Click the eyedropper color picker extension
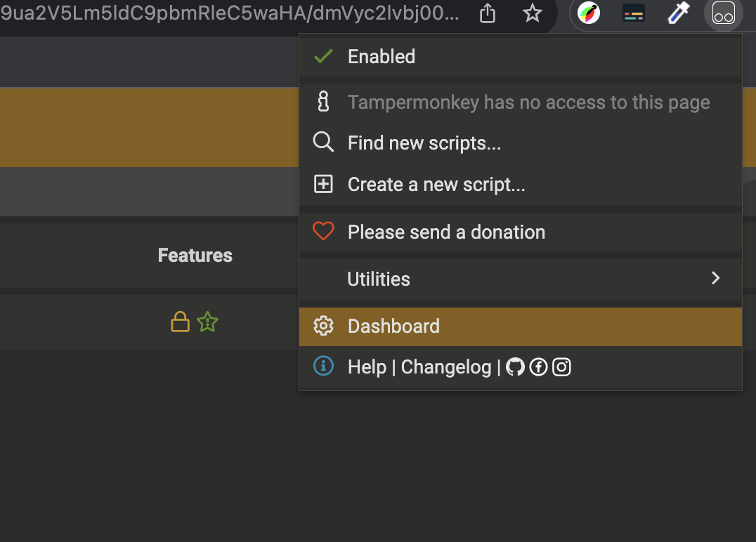 click(679, 13)
